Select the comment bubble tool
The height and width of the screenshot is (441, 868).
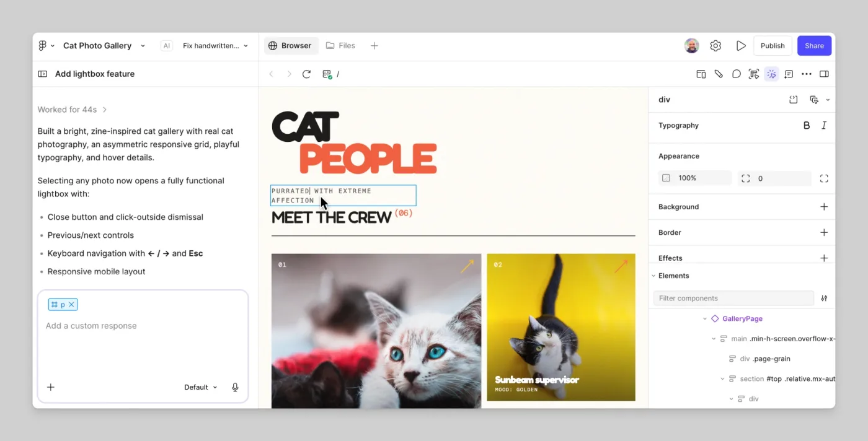coord(736,74)
